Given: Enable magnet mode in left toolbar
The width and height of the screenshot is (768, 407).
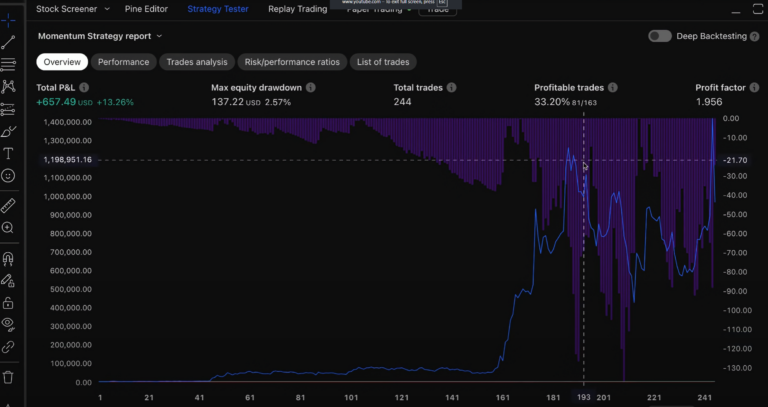Looking at the screenshot, I should (x=8, y=259).
